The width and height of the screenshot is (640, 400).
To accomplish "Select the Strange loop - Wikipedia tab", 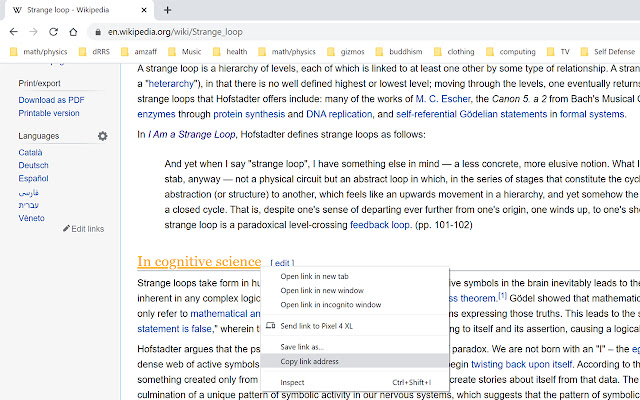I will pos(79,10).
